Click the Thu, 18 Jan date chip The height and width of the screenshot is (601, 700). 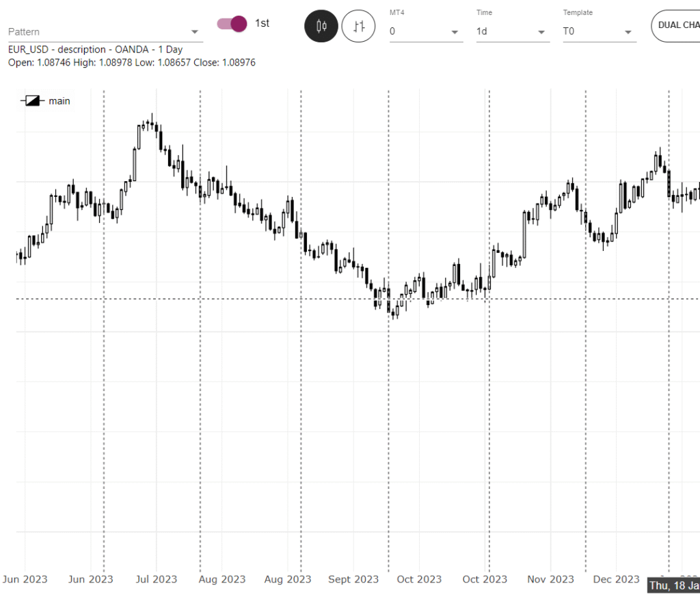(673, 586)
